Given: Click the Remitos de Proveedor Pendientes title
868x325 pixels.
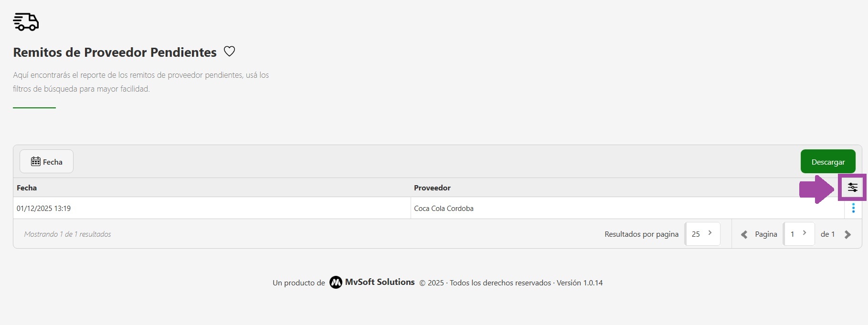Looking at the screenshot, I should coord(115,52).
